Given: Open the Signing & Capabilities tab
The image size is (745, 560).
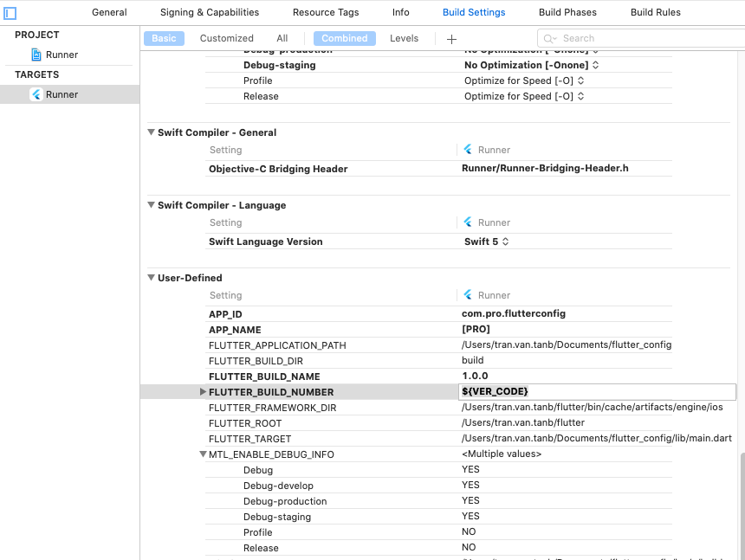Looking at the screenshot, I should (210, 13).
